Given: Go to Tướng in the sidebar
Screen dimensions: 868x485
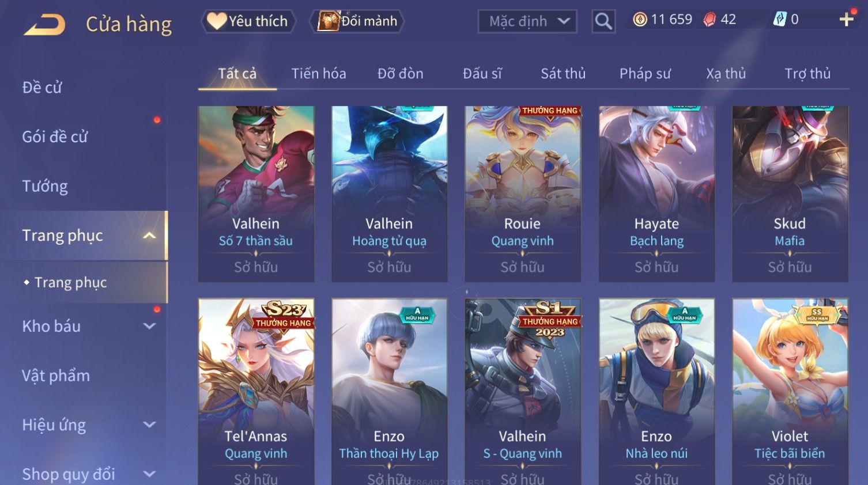Looking at the screenshot, I should pos(45,186).
